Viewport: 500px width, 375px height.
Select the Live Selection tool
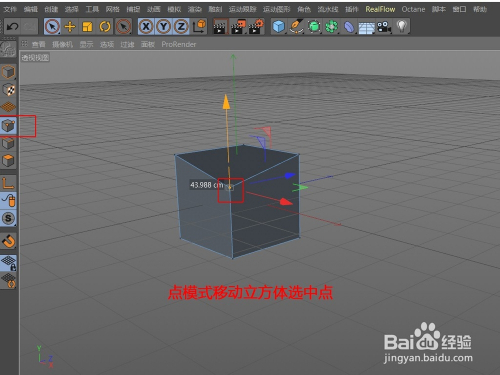pyautogui.click(x=52, y=26)
